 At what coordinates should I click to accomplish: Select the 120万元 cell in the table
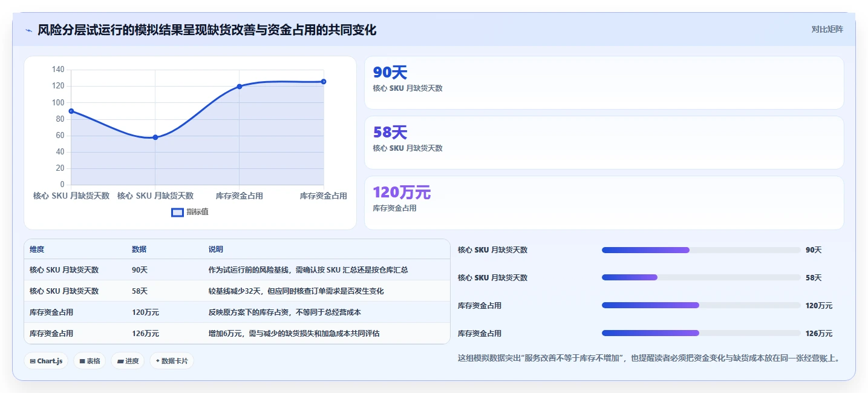(145, 312)
